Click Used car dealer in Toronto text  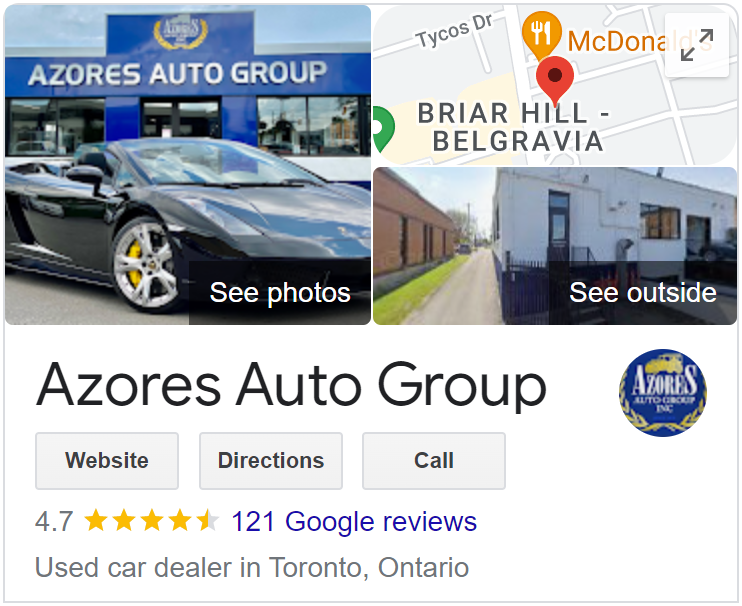tap(252, 568)
